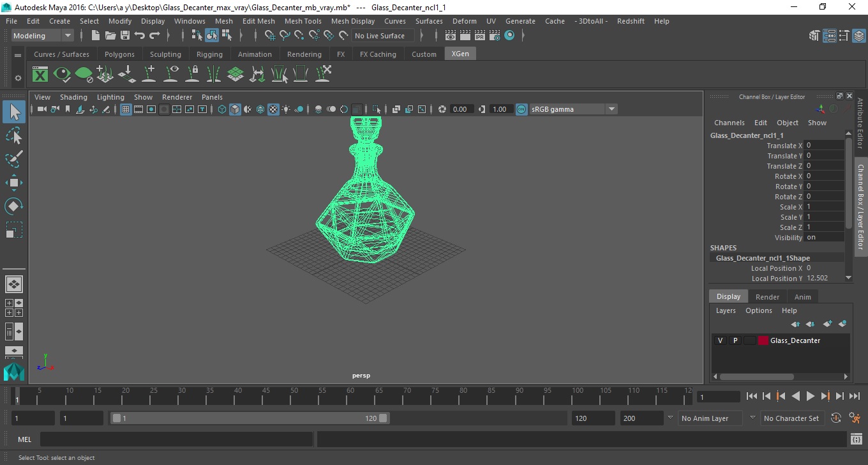Toggle playback P box of Glass_Decanter layer
Image resolution: width=868 pixels, height=465 pixels.
coord(735,340)
